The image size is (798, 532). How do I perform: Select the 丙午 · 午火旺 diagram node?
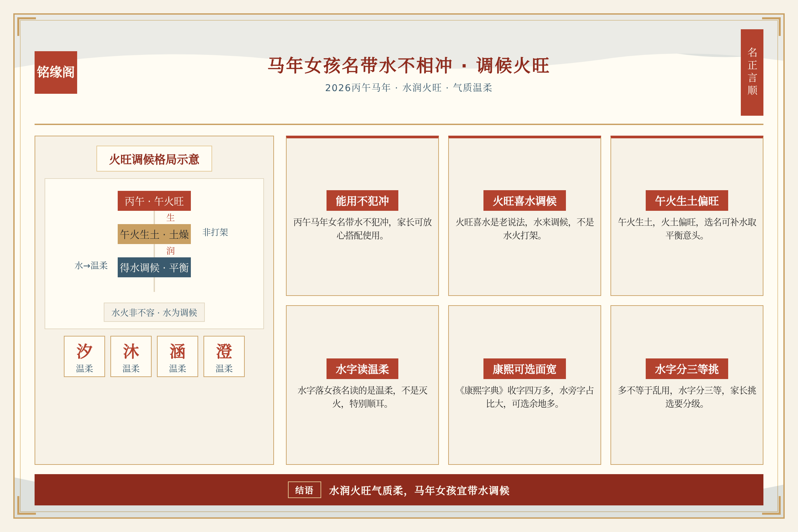(154, 201)
